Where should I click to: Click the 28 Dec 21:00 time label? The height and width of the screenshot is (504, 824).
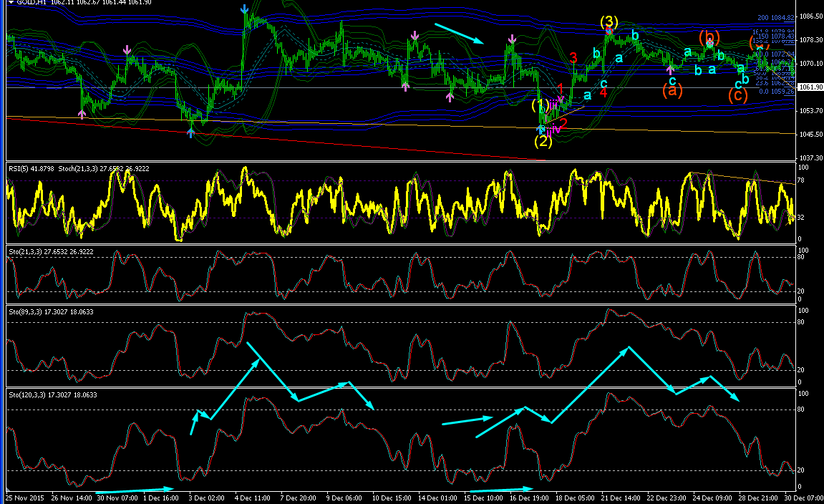(759, 498)
